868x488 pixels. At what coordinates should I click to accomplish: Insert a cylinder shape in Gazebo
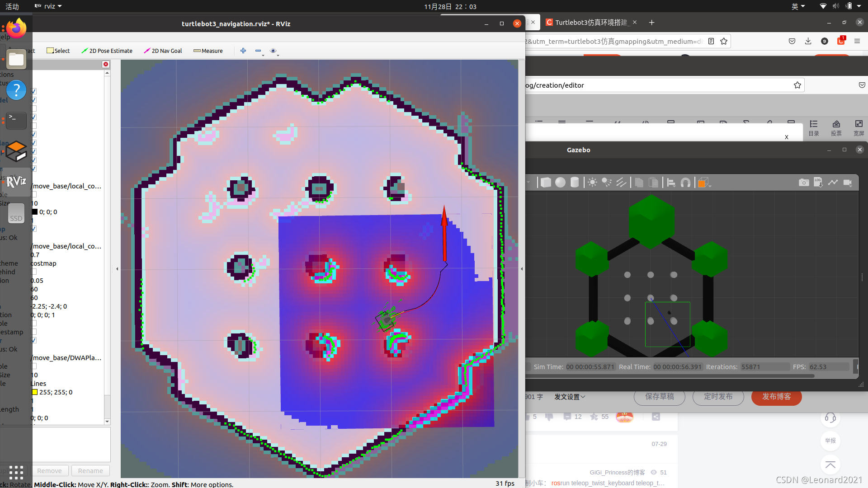click(575, 183)
